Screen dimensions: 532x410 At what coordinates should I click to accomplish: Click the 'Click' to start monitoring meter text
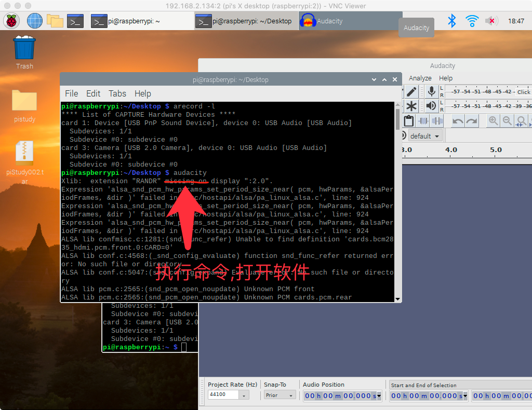point(524,92)
